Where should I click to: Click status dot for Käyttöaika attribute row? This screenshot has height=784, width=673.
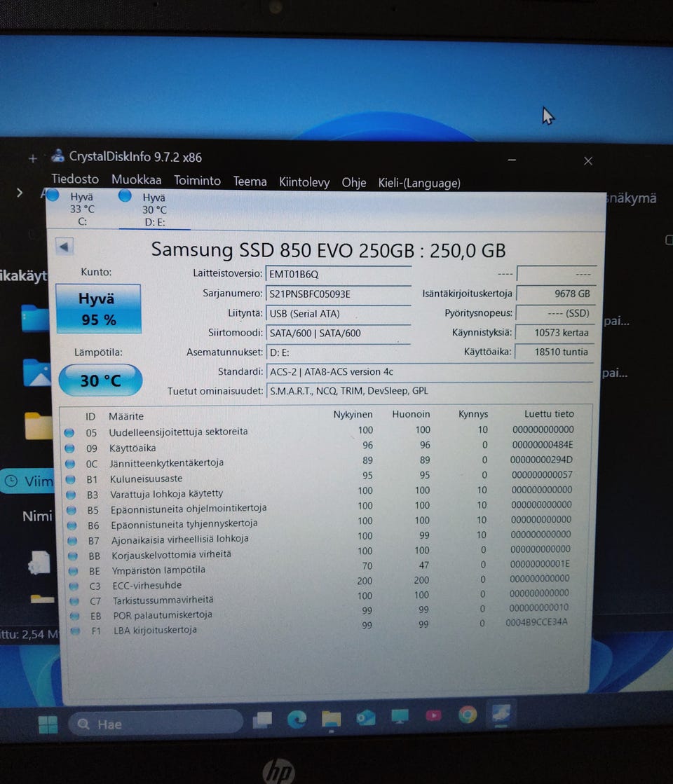point(69,448)
